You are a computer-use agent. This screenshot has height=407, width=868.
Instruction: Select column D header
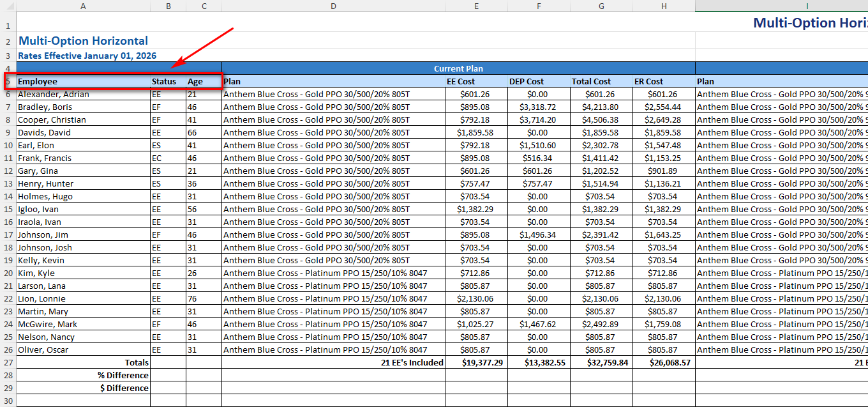333,6
